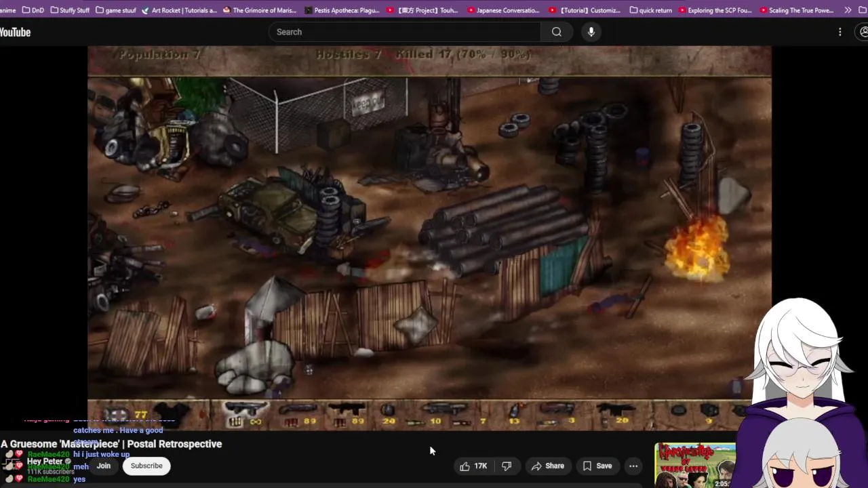Subscribe to Hey Peter channel
The image size is (868, 488).
(x=146, y=466)
